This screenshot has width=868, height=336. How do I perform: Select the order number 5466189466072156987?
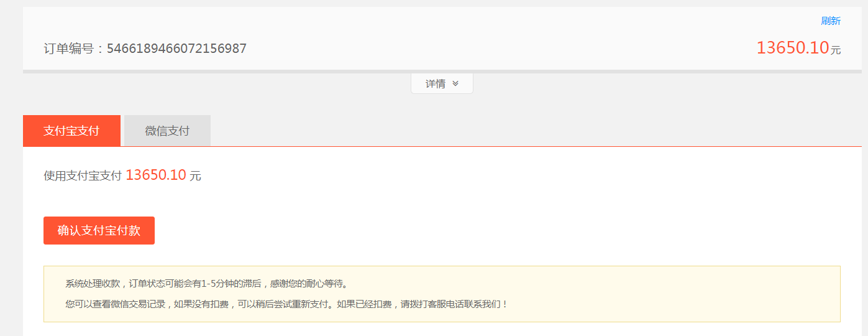pyautogui.click(x=176, y=49)
